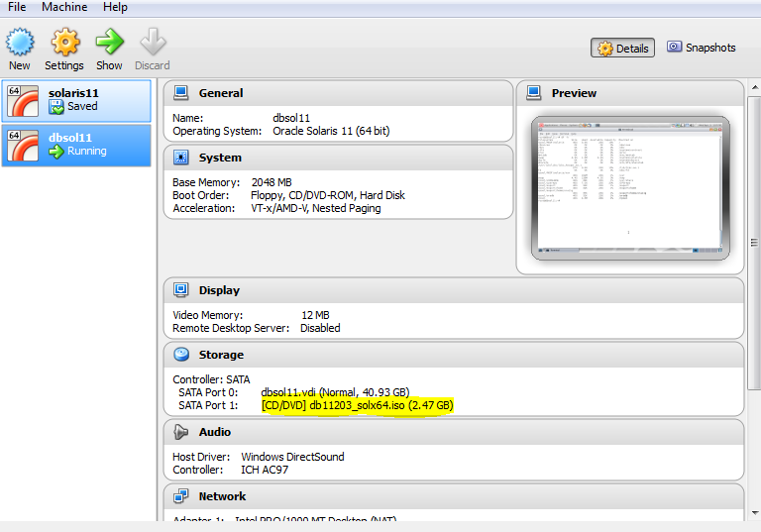Click the Controller: SATA label

click(211, 379)
